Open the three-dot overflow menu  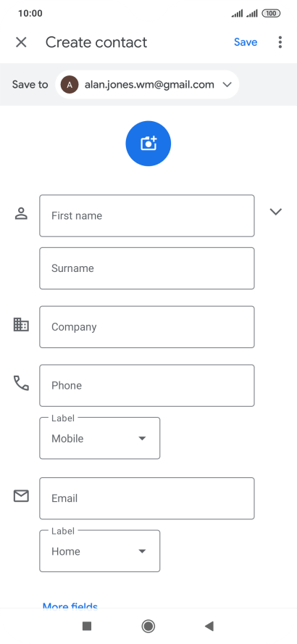point(280,42)
